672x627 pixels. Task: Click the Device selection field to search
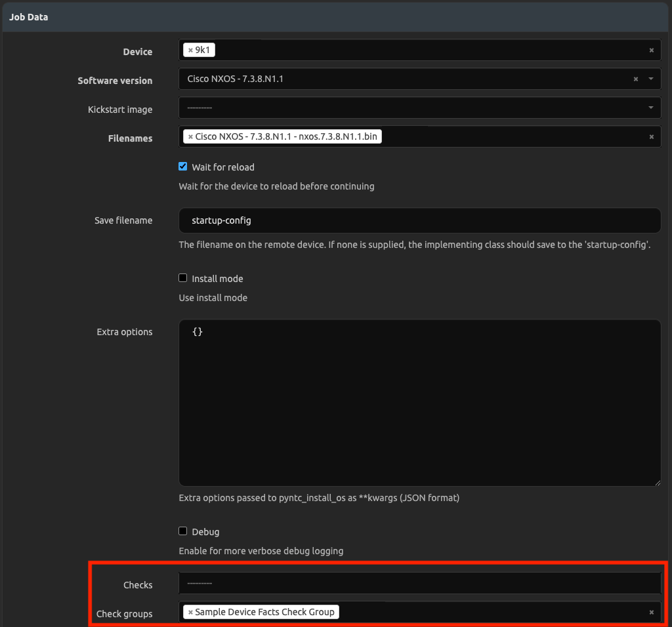pos(394,49)
